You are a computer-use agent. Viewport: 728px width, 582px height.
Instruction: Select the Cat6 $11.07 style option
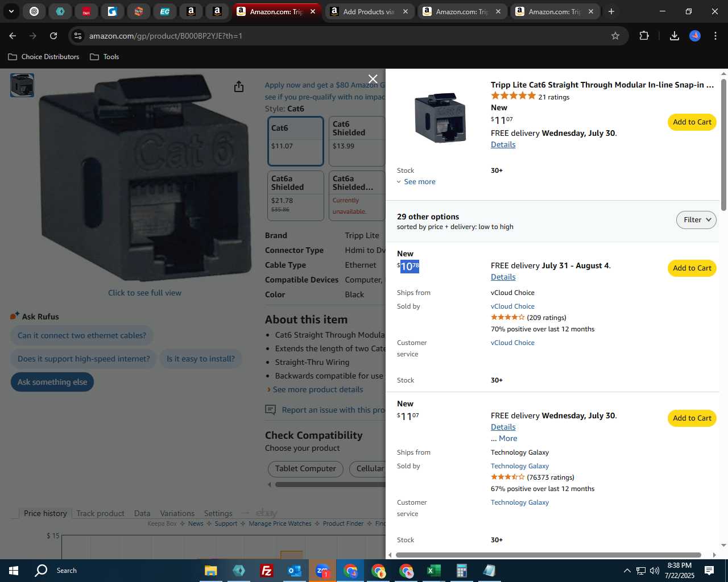(295, 142)
